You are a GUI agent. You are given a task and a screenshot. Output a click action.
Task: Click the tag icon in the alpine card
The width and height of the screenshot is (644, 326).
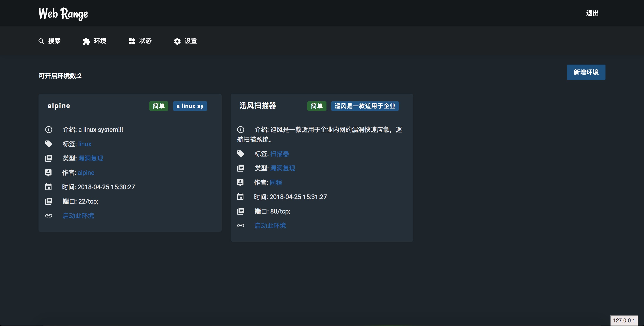click(49, 144)
